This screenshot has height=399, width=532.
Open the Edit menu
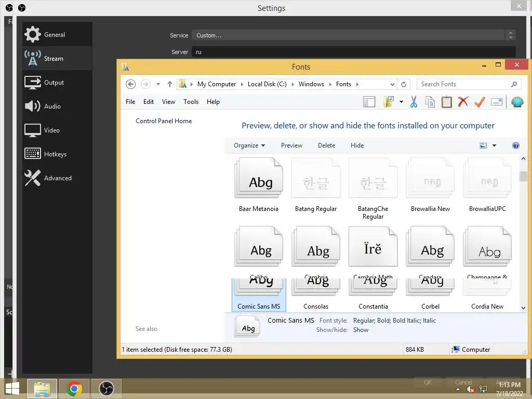click(148, 102)
